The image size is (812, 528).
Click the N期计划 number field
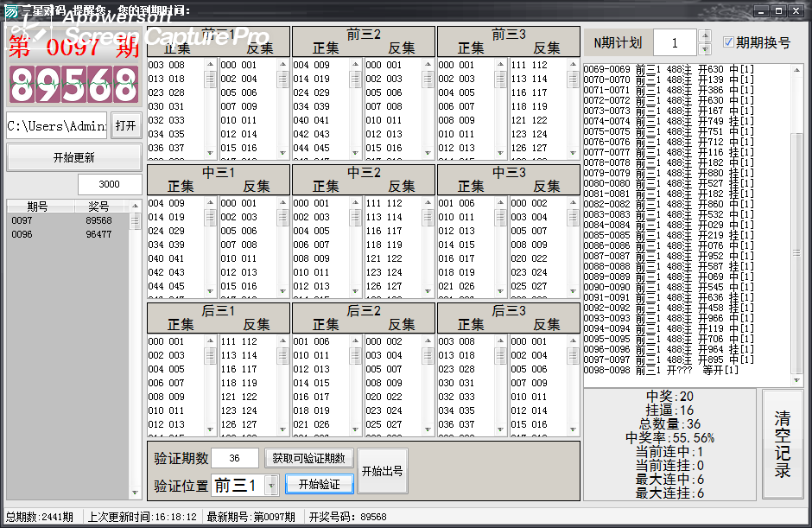click(675, 42)
